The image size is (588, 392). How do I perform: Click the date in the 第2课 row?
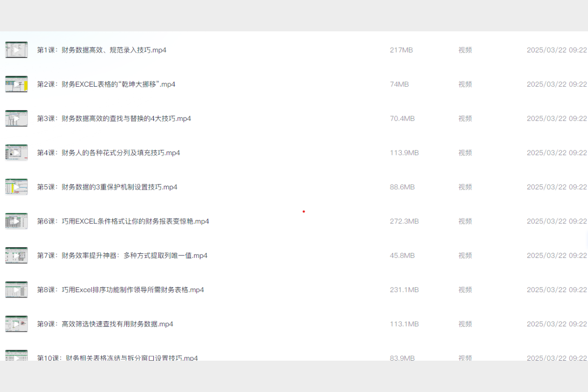click(x=557, y=84)
